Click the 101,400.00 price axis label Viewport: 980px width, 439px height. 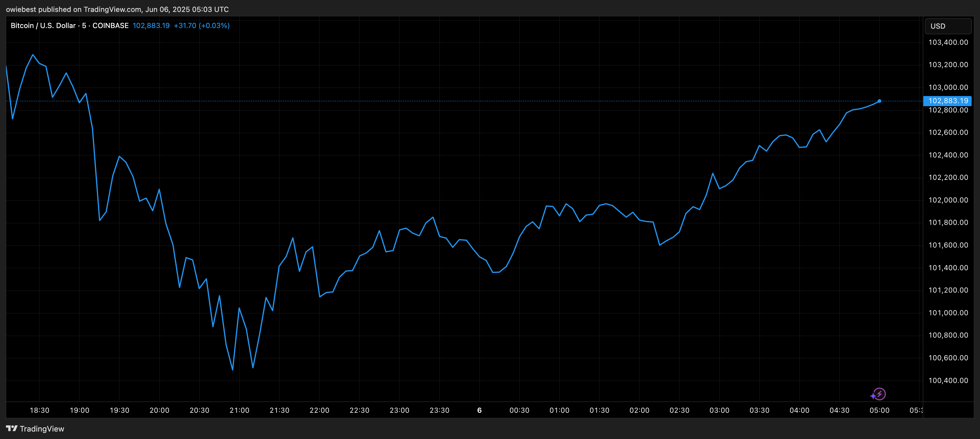click(x=948, y=268)
